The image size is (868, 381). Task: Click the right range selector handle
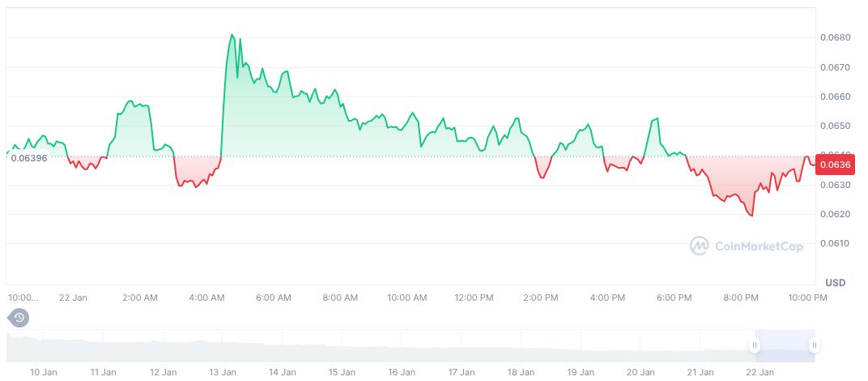click(814, 346)
